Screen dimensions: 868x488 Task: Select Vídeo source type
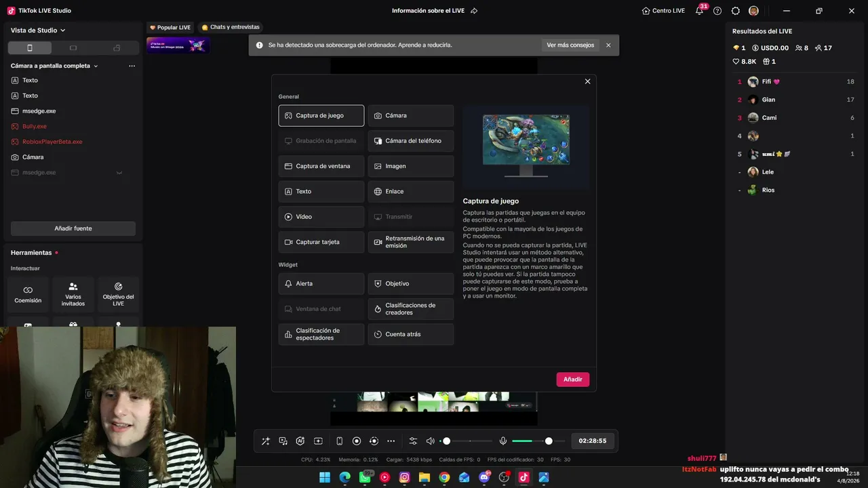click(321, 217)
